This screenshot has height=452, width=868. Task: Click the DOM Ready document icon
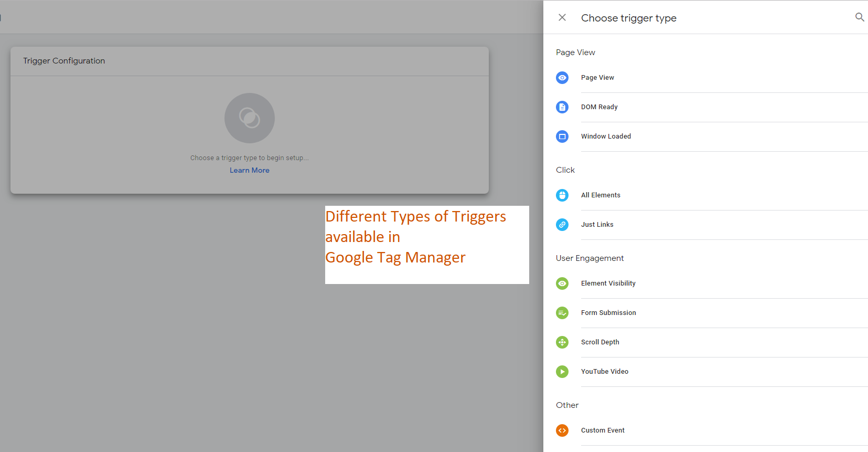point(562,107)
